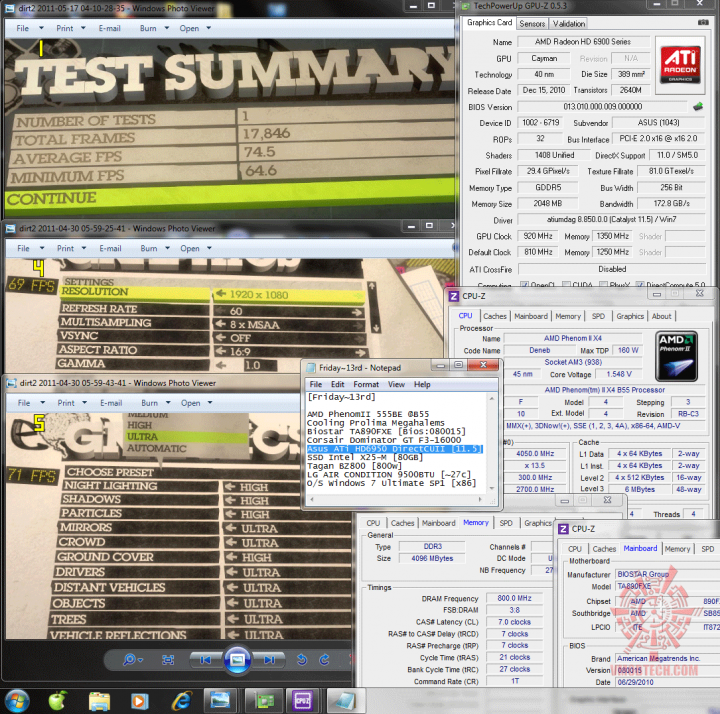
Task: Open Internet Explorer from the taskbar
Action: click(181, 701)
